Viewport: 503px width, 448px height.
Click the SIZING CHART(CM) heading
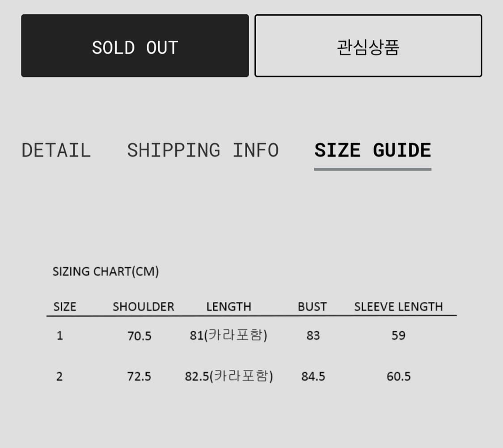[106, 272]
